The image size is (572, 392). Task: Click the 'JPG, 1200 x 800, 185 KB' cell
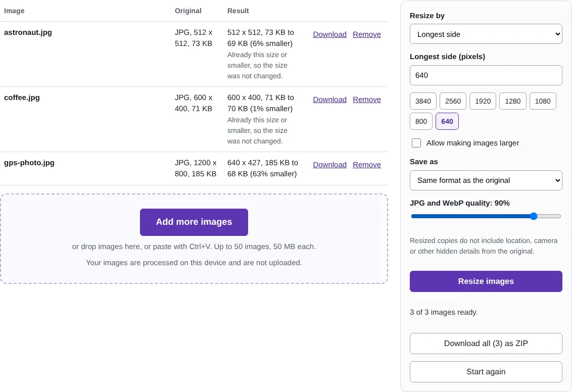[196, 168]
